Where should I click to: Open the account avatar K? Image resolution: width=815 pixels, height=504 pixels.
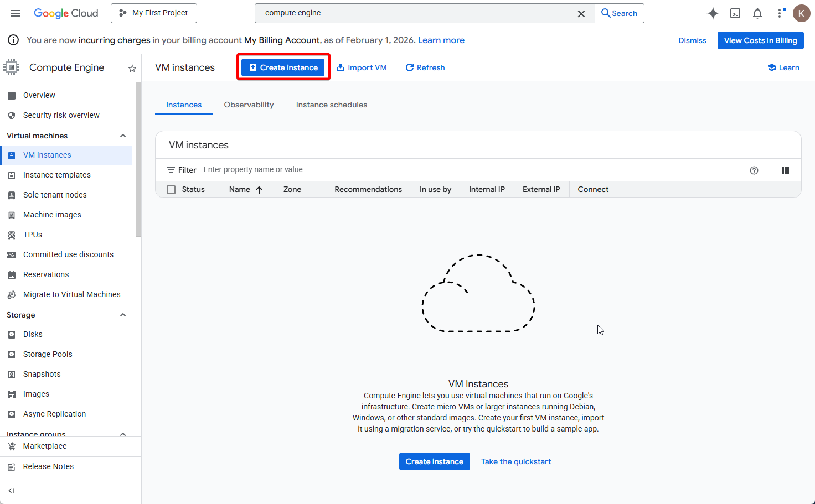click(x=801, y=13)
